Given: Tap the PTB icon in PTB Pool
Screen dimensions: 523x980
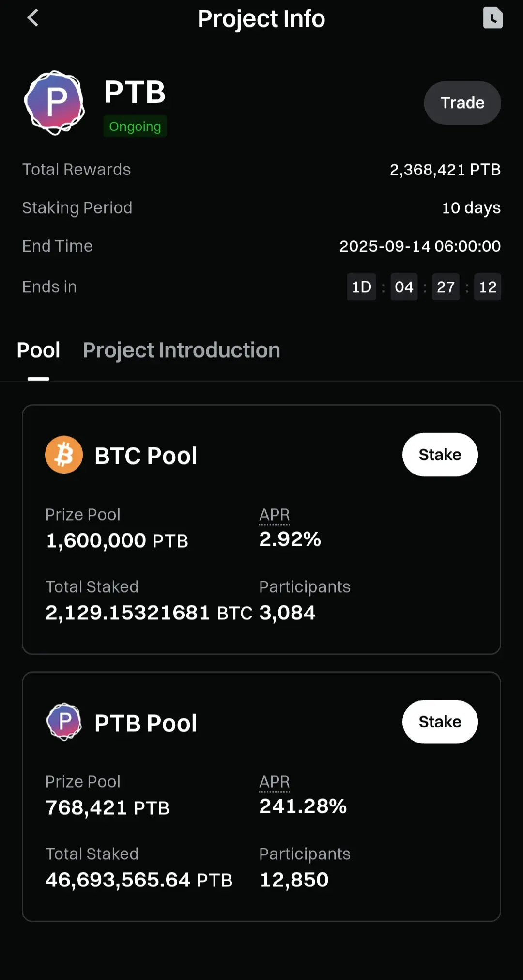Looking at the screenshot, I should pyautogui.click(x=64, y=722).
